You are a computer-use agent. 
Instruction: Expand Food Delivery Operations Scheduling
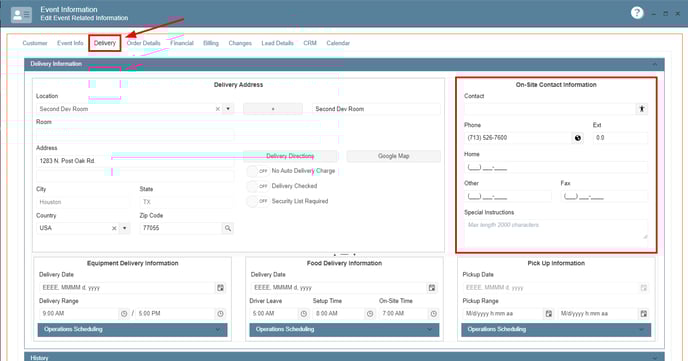coord(344,329)
